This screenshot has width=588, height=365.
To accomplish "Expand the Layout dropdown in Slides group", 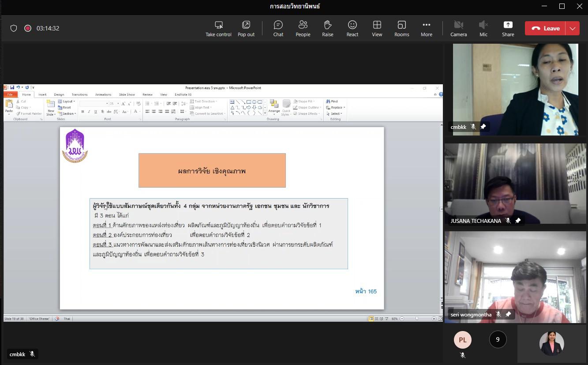I will 67,102.
